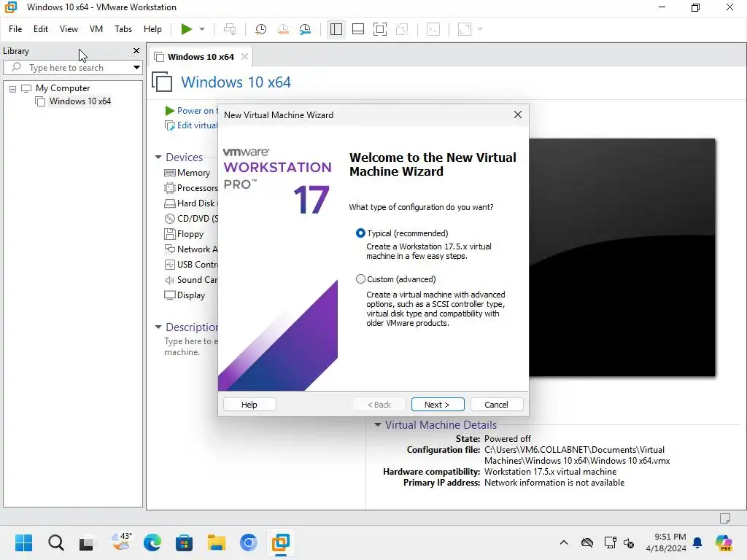747x560 pixels.
Task: Open the Help menu
Action: [x=152, y=29]
